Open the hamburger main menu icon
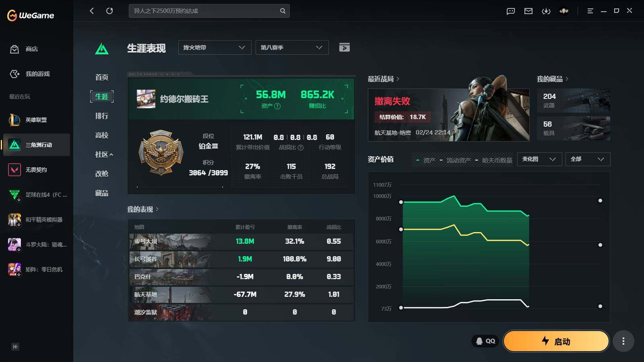644x362 pixels. [x=590, y=11]
